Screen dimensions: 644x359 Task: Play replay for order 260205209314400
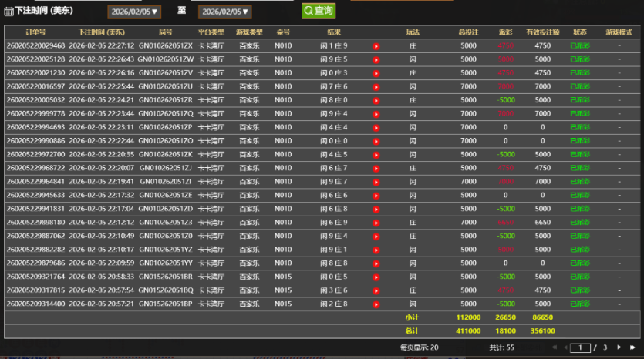(376, 304)
